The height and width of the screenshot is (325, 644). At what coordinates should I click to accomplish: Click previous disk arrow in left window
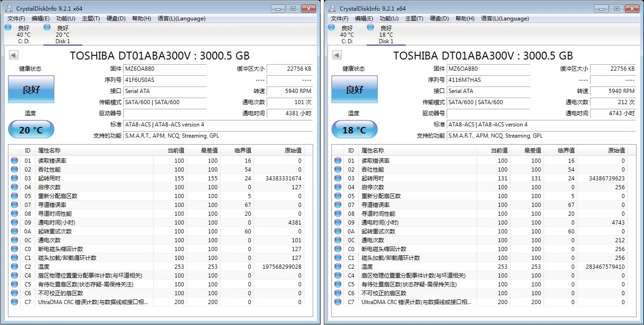tap(13, 55)
